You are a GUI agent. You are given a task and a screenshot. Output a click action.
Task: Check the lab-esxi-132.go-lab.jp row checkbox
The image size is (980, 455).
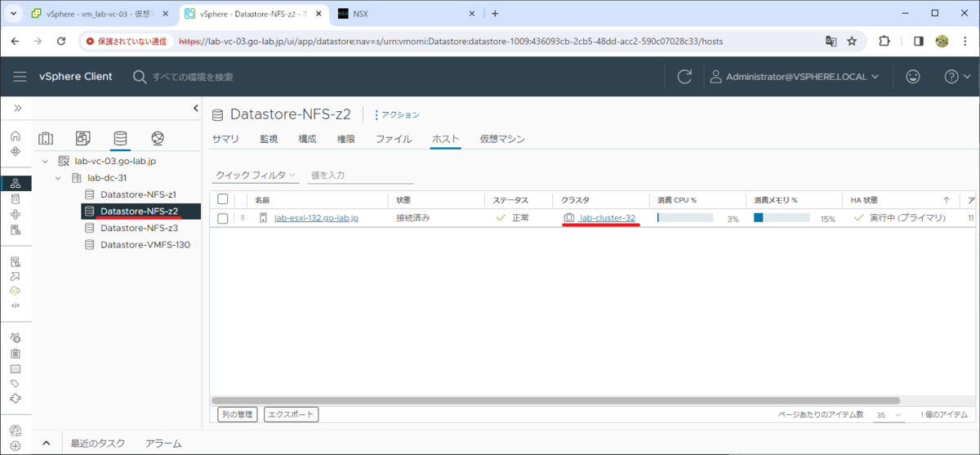(x=223, y=218)
